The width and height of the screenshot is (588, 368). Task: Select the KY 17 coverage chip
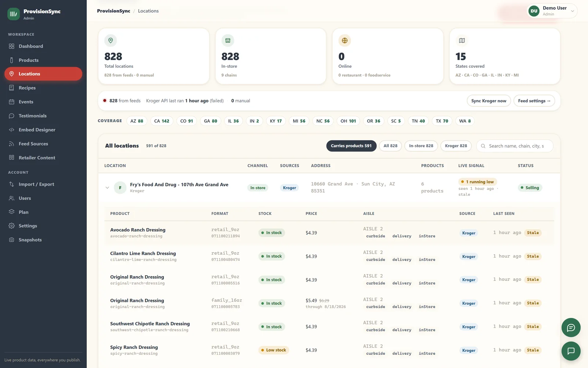tap(276, 121)
